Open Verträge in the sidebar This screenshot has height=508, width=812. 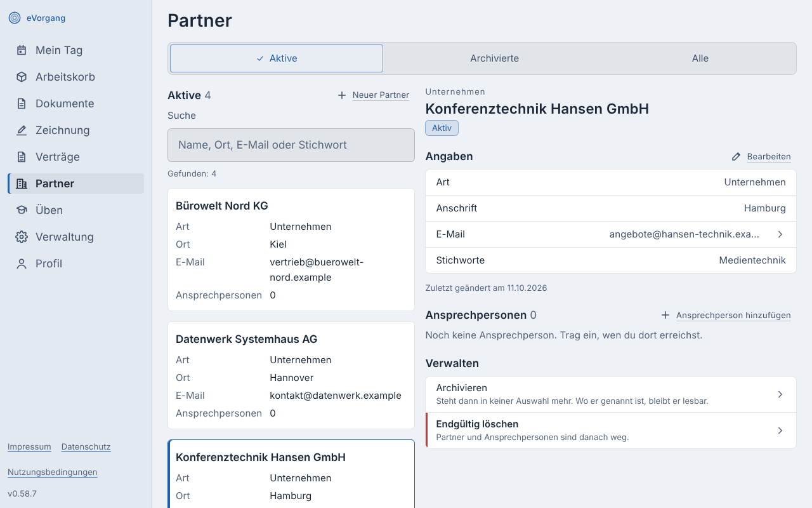pos(76,157)
